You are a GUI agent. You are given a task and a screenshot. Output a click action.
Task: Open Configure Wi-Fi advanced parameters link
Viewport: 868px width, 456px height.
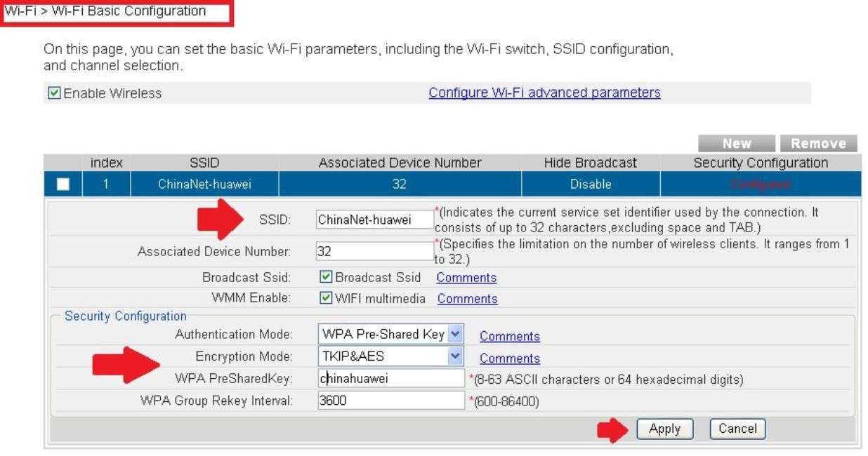pyautogui.click(x=544, y=93)
